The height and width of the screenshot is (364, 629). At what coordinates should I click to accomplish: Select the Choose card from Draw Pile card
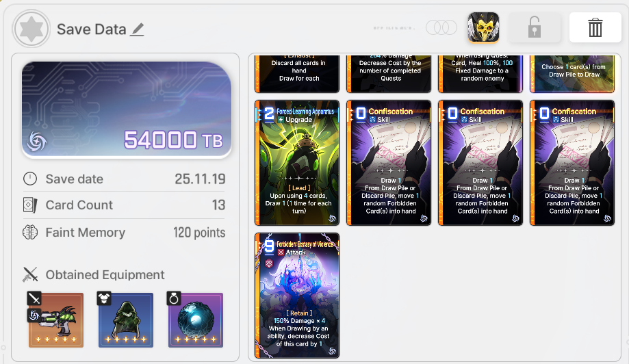coord(572,74)
